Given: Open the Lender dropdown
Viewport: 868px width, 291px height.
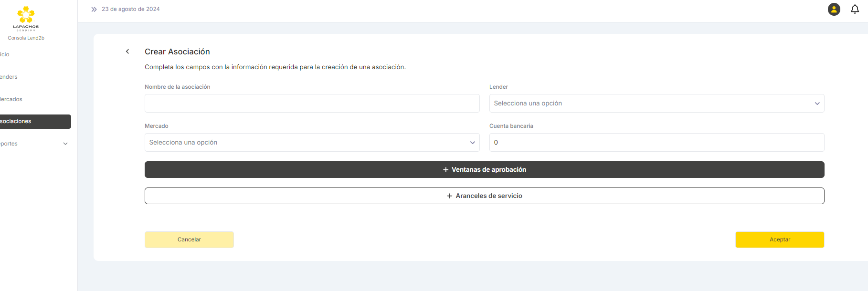Looking at the screenshot, I should (656, 104).
